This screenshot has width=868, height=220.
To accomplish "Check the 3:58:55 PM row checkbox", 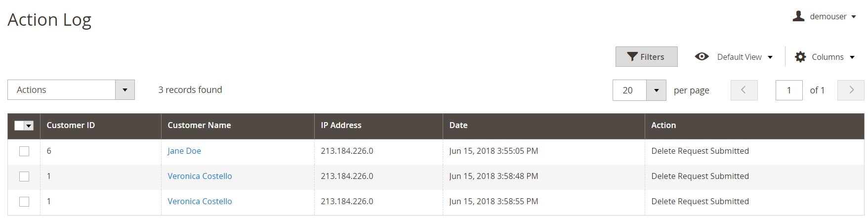I will point(24,202).
